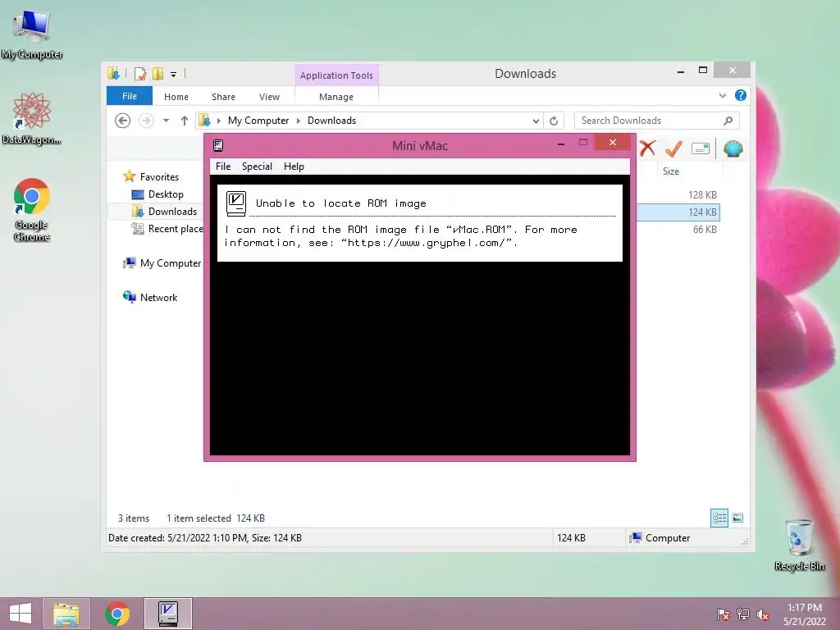Switch to large icons view layout
Image resolution: width=840 pixels, height=630 pixels.
tap(737, 518)
